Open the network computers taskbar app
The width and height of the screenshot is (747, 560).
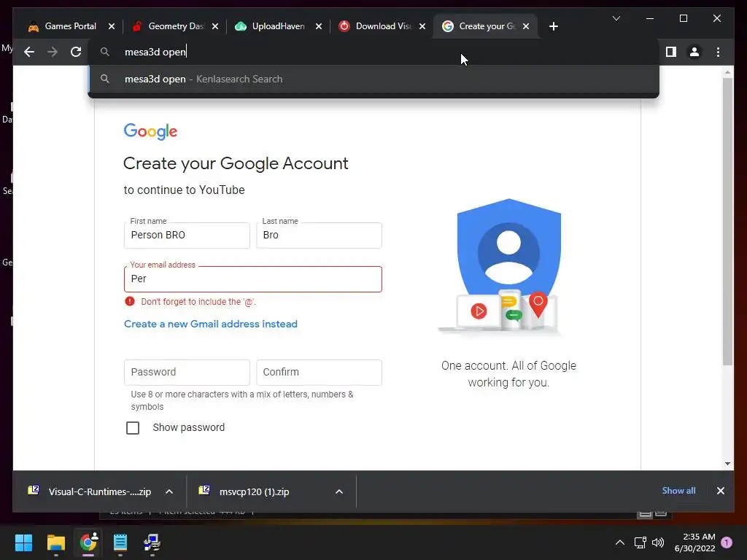(x=152, y=542)
